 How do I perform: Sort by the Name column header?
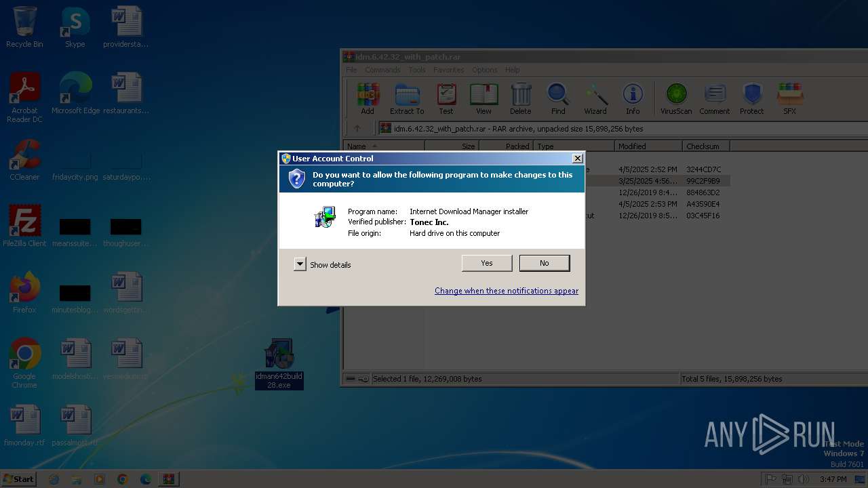[384, 146]
